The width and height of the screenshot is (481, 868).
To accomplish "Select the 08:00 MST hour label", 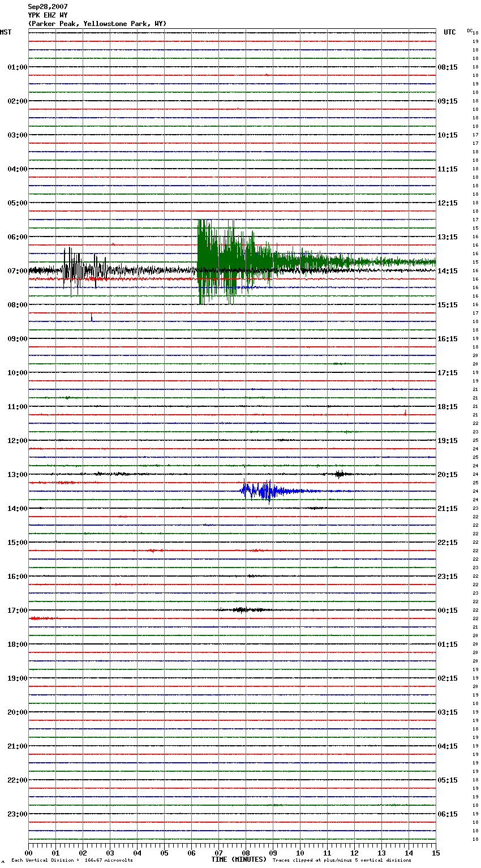I will [x=18, y=305].
